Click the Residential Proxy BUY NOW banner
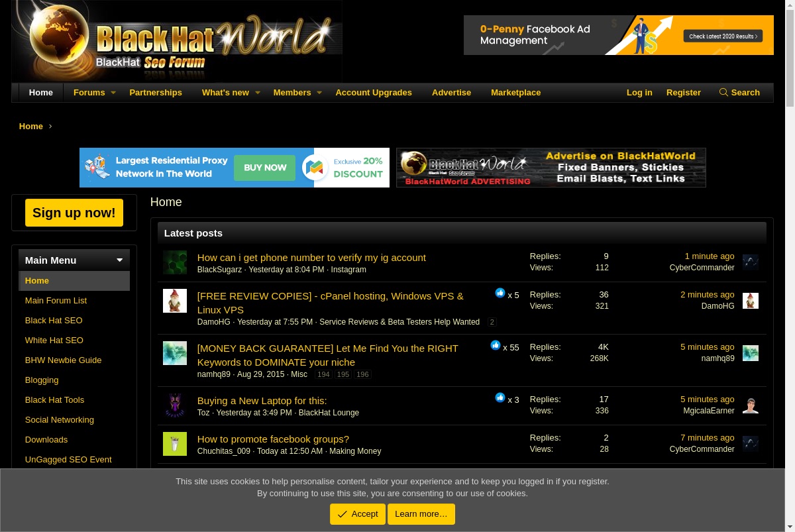This screenshot has height=532, width=795. point(235,168)
